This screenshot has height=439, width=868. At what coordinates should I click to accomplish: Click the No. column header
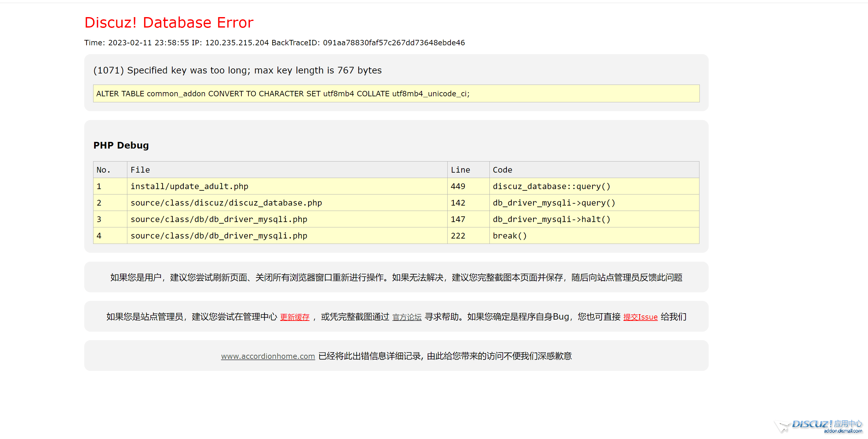click(104, 170)
